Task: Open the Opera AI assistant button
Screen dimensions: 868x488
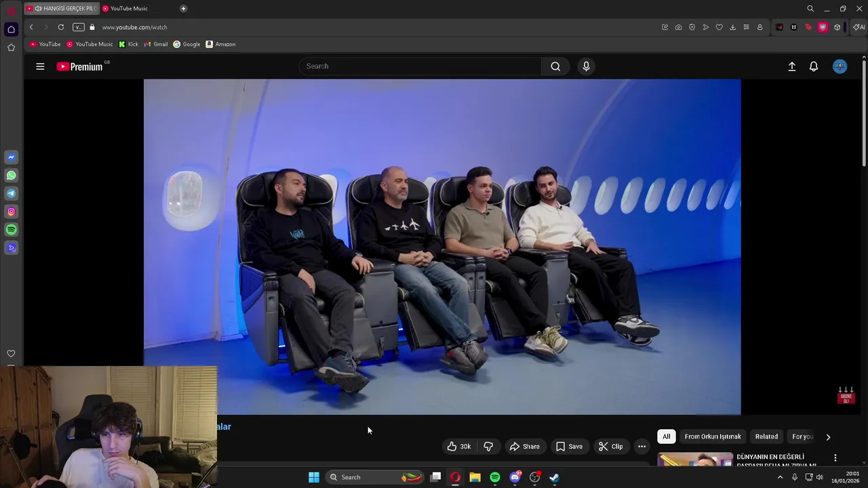Action: (x=859, y=27)
